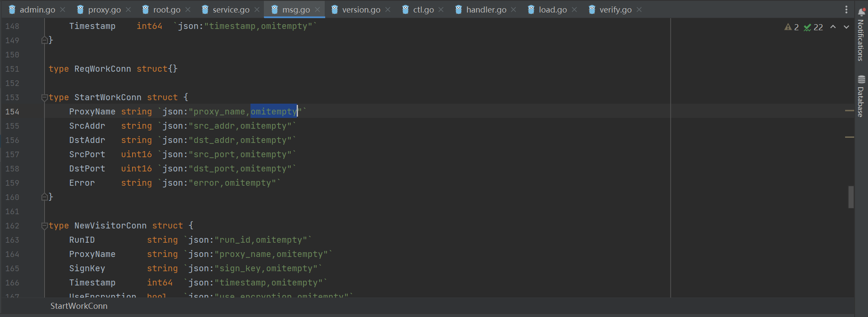The width and height of the screenshot is (868, 317).
Task: Click the warnings count indicator
Action: (792, 27)
